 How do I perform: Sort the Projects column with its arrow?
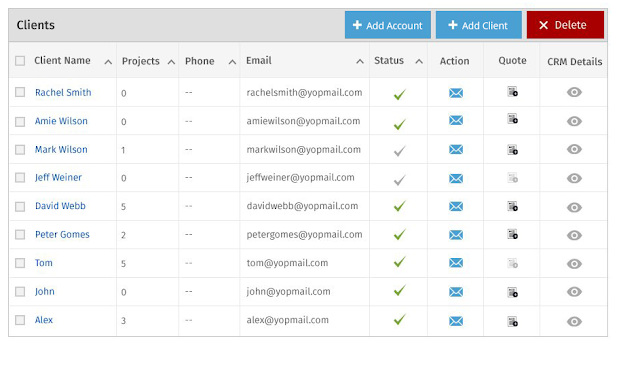[171, 62]
